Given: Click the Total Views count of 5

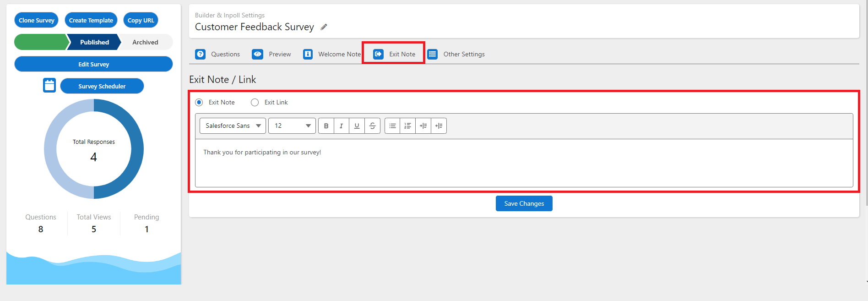Looking at the screenshot, I should tap(94, 229).
